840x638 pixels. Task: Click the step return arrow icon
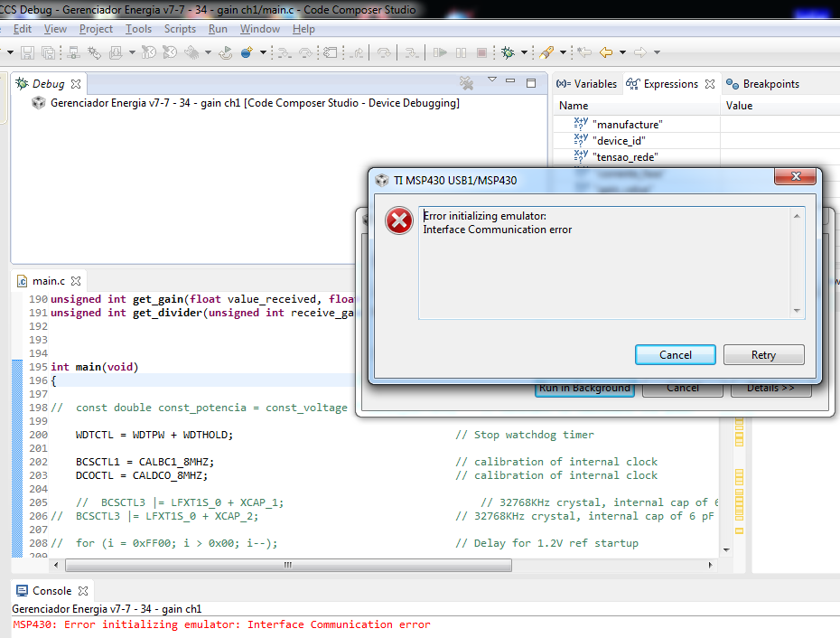357,52
